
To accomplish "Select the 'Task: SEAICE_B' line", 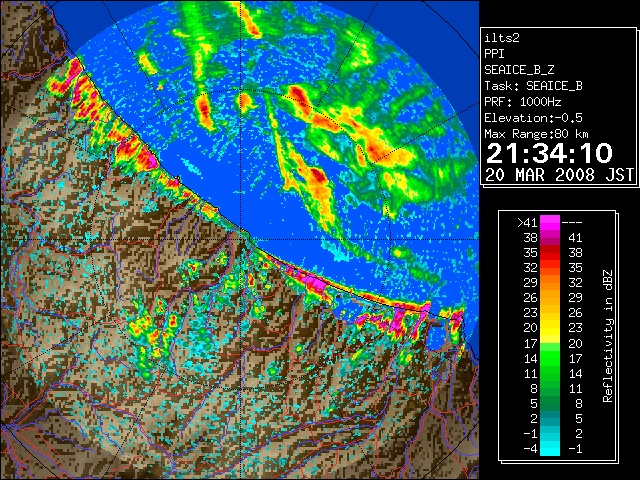I will point(533,86).
